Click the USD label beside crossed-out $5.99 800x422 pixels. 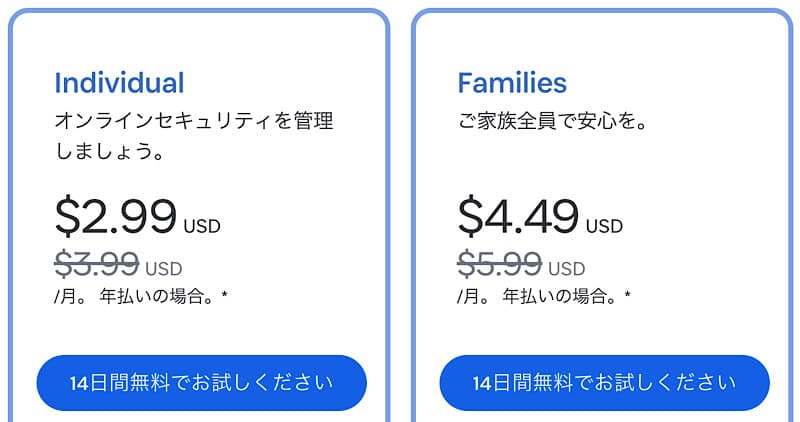point(567,268)
